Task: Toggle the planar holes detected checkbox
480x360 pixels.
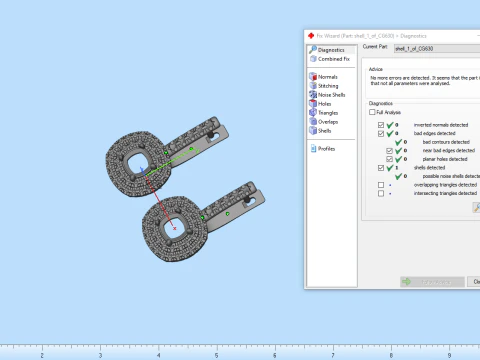Action: tap(389, 159)
